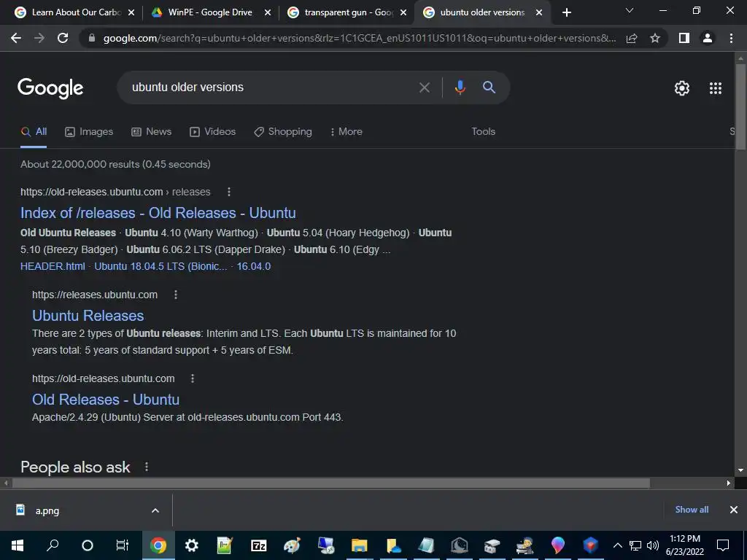Image resolution: width=747 pixels, height=560 pixels.
Task: Open the Chrome profile avatar
Action: pos(708,38)
